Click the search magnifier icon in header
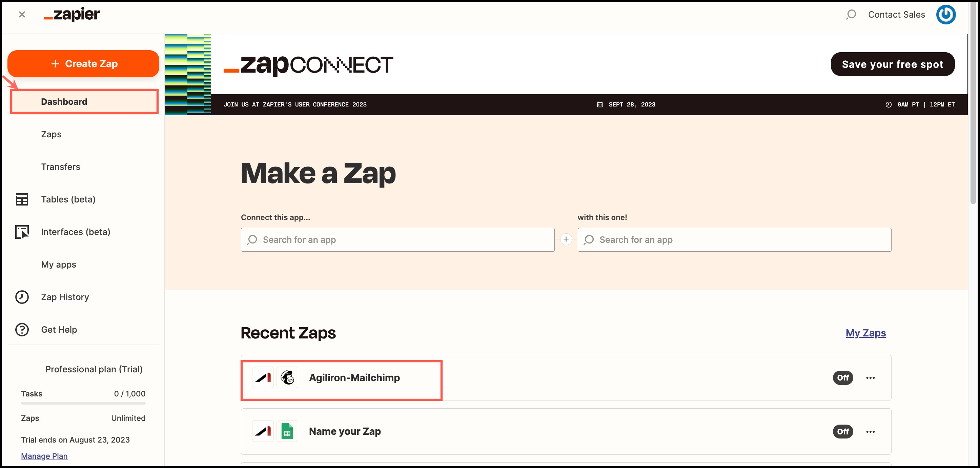980x468 pixels. [x=851, y=15]
